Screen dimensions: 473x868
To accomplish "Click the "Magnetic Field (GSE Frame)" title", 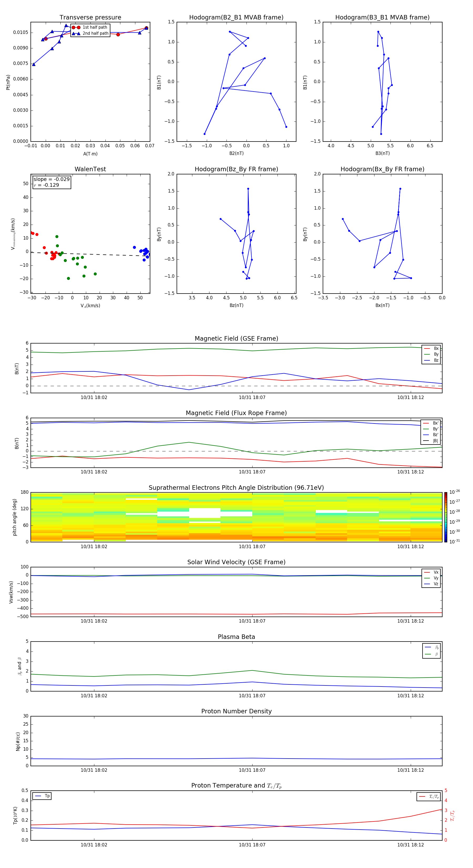I will point(236,339).
